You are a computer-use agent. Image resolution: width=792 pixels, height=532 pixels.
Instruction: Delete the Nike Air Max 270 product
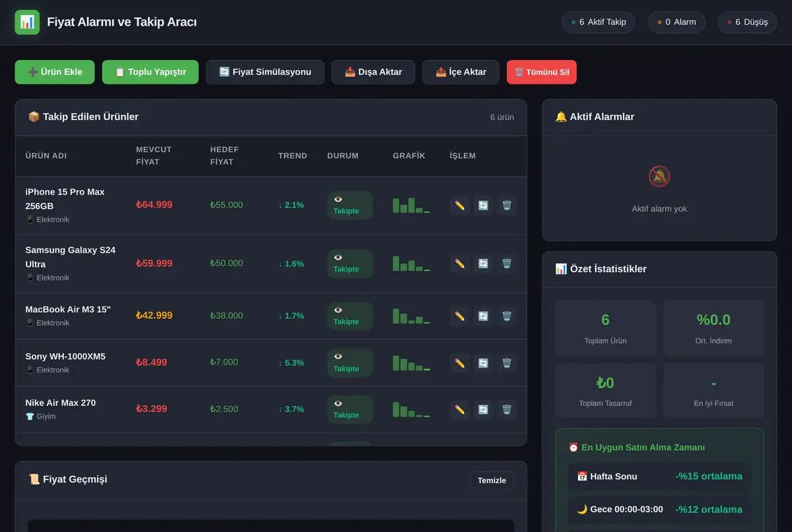(x=506, y=409)
